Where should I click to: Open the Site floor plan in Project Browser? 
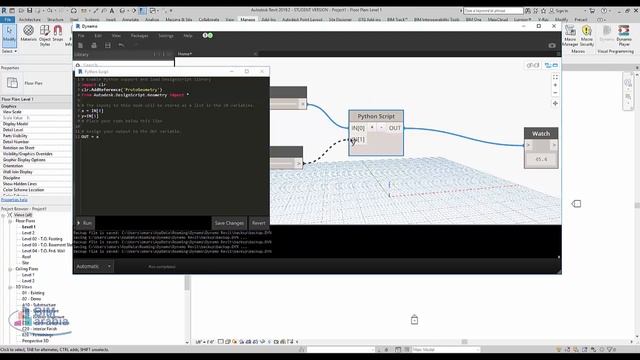click(x=26, y=263)
